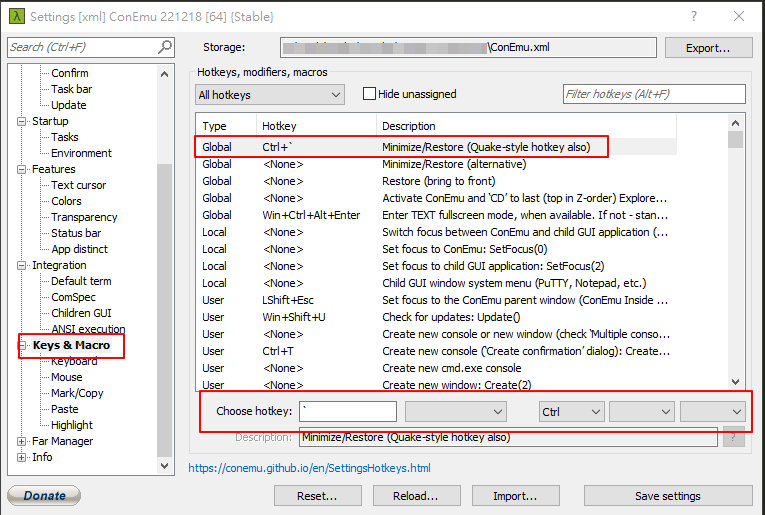Click settings tree scrollbar up arrow
The image size is (765, 515).
tap(164, 74)
